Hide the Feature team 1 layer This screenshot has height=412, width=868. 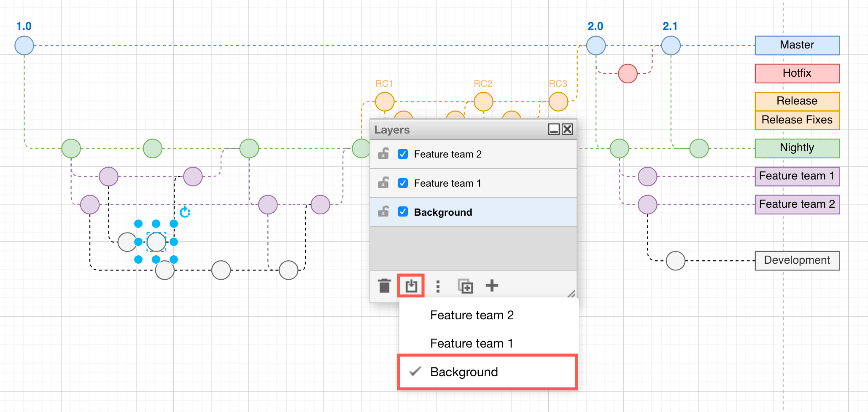403,183
